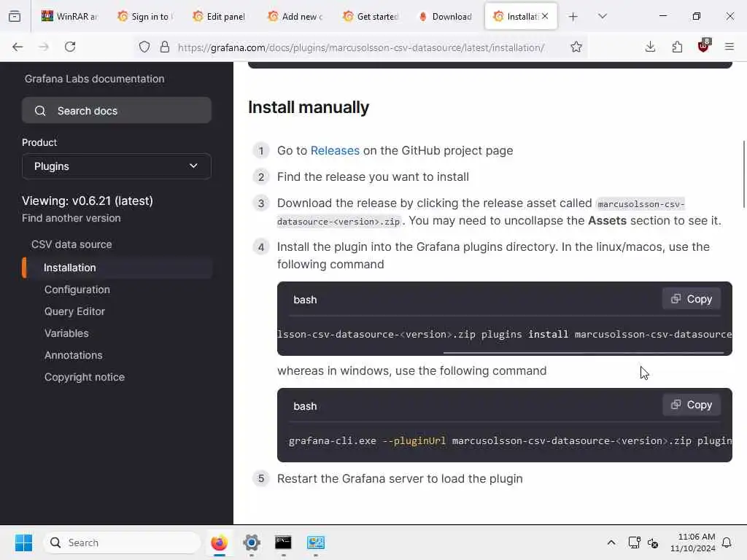Switch to the Download tab
The width and height of the screenshot is (747, 560).
tap(446, 16)
